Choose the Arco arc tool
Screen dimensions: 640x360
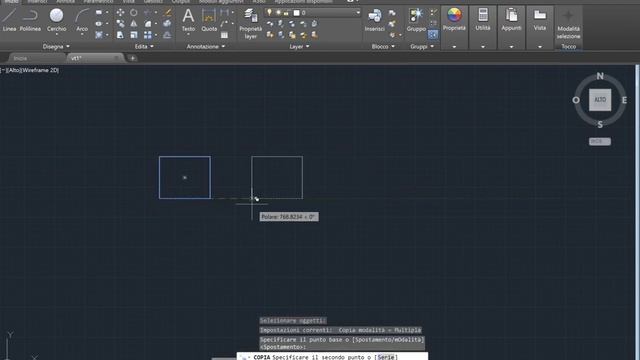pos(82,20)
